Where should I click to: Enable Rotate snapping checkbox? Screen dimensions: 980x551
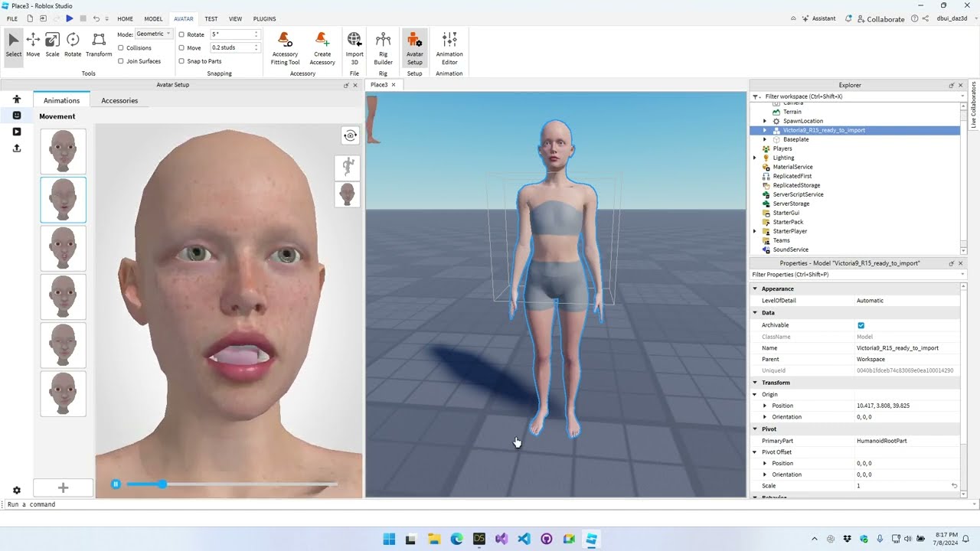pos(181,34)
